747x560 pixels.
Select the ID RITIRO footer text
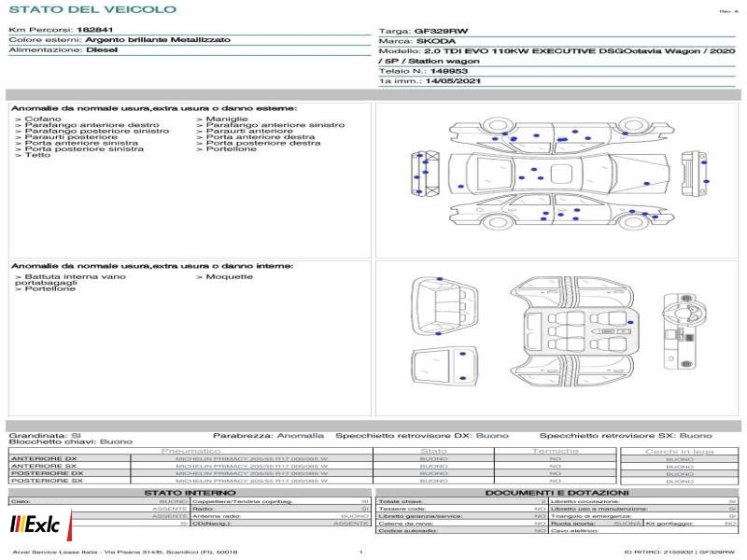click(x=680, y=553)
